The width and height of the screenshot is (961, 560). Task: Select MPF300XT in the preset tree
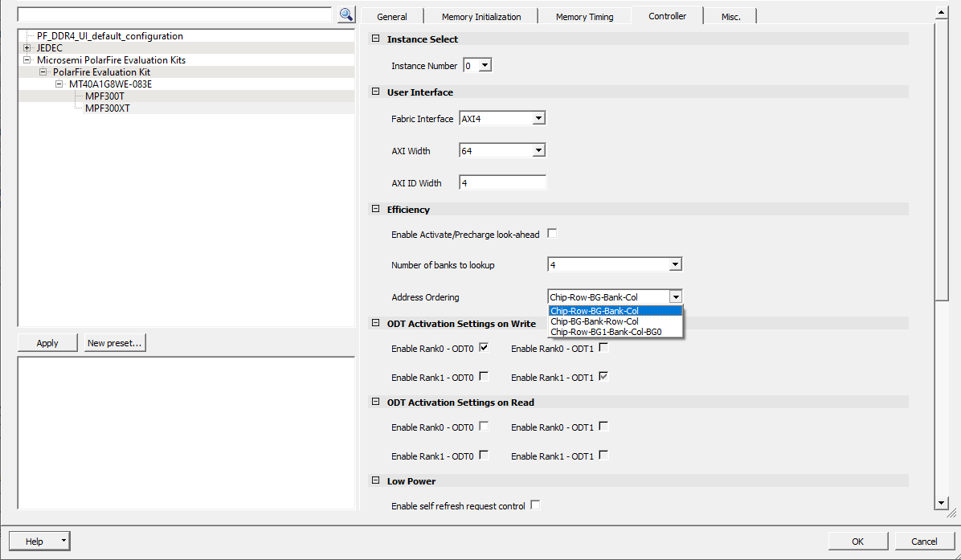(108, 108)
